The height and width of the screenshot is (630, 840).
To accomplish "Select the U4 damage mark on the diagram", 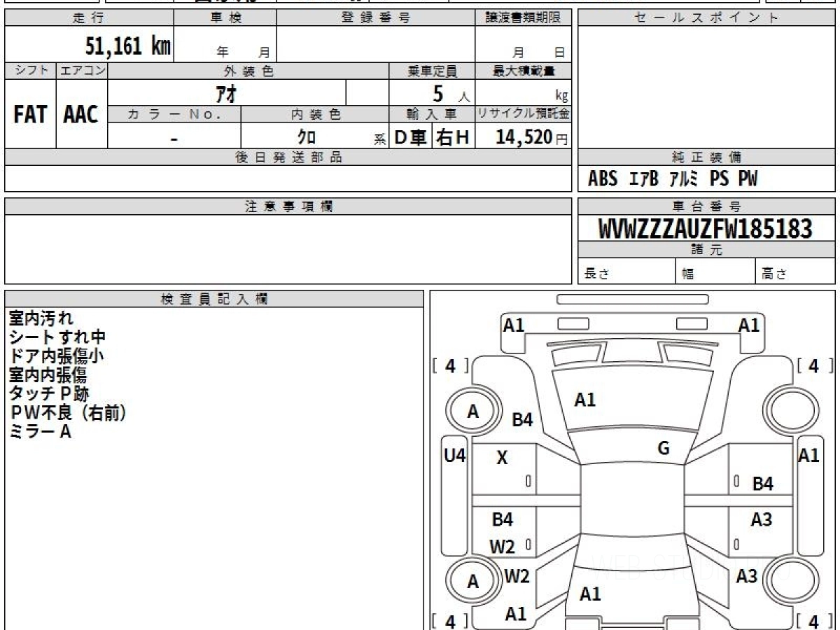I will pos(455,456).
